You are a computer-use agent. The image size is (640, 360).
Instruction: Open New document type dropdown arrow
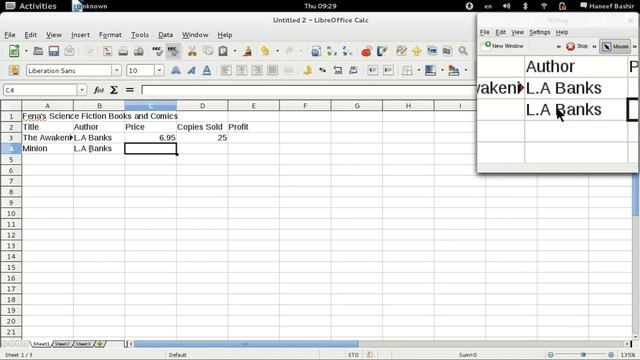tap(26, 51)
